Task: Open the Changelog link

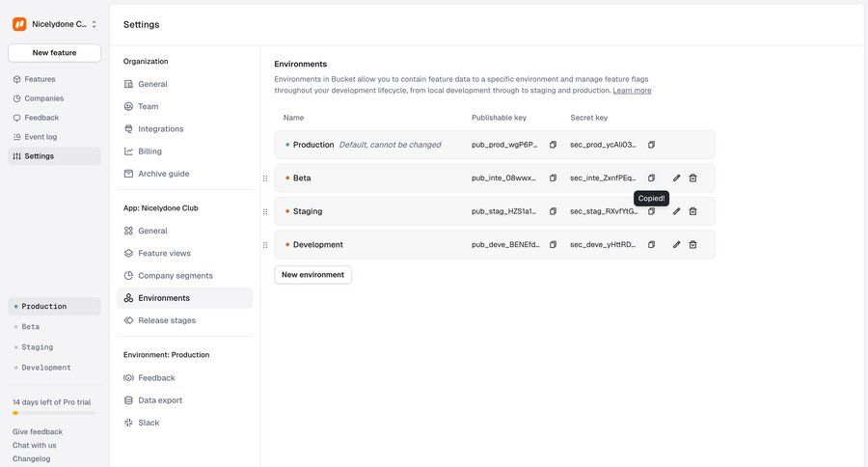Action: click(32, 458)
